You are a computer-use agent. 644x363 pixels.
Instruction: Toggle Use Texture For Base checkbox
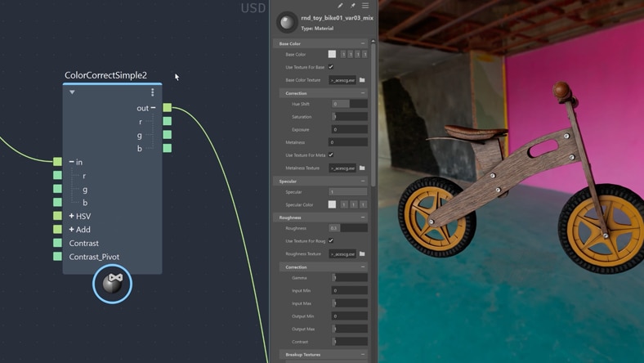coord(331,66)
